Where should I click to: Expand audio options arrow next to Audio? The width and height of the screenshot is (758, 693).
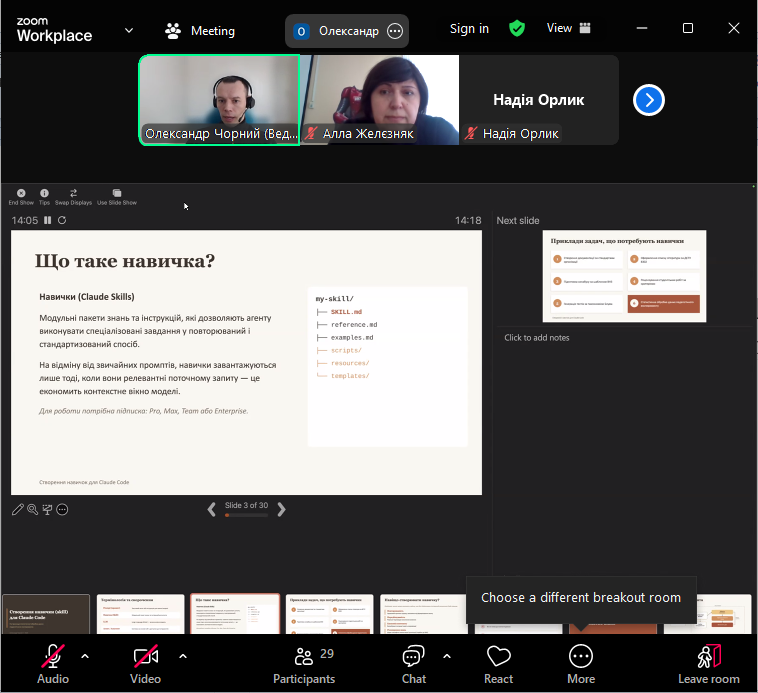(x=85, y=656)
